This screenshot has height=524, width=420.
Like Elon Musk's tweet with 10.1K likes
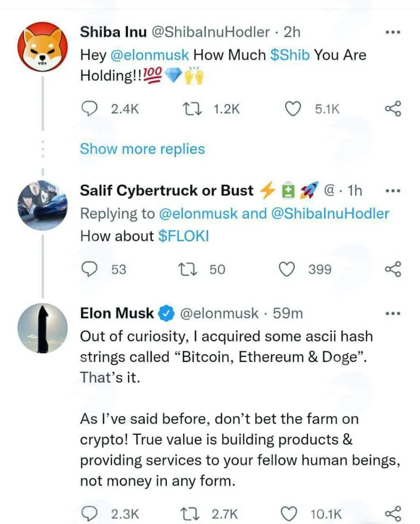(289, 514)
